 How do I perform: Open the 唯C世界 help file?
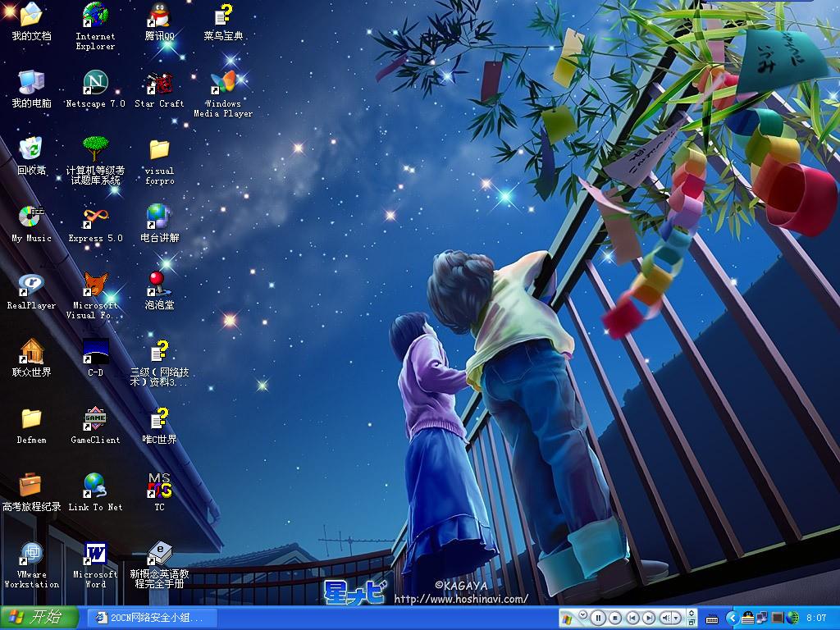click(x=159, y=427)
